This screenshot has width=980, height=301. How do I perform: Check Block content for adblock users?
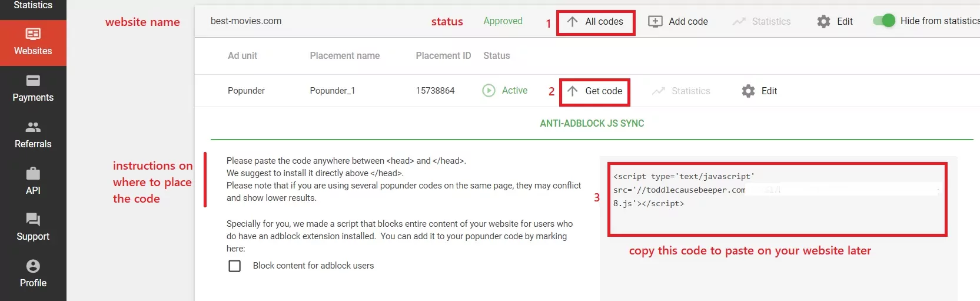pyautogui.click(x=234, y=266)
